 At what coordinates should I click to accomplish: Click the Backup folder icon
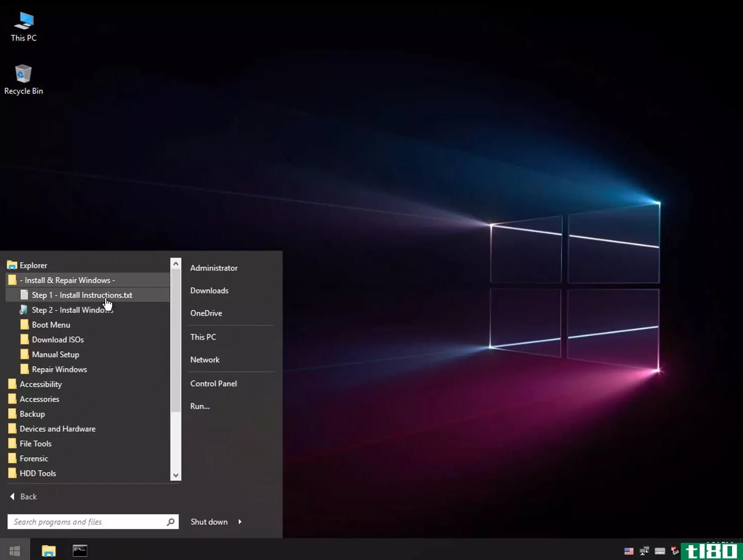click(12, 414)
